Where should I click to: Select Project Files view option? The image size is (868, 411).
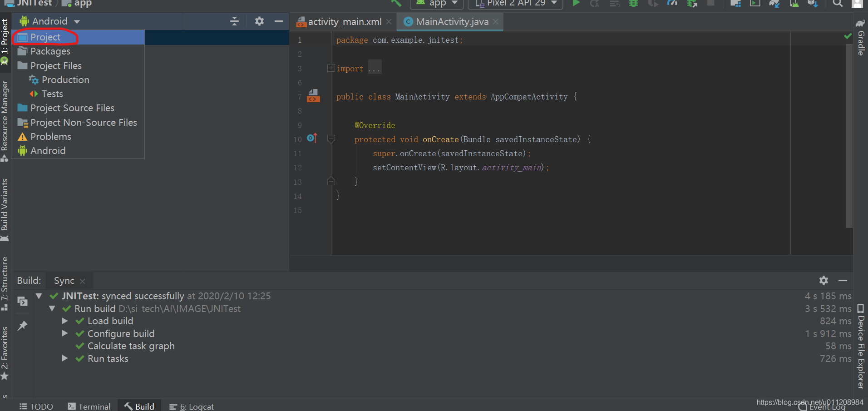click(78, 66)
